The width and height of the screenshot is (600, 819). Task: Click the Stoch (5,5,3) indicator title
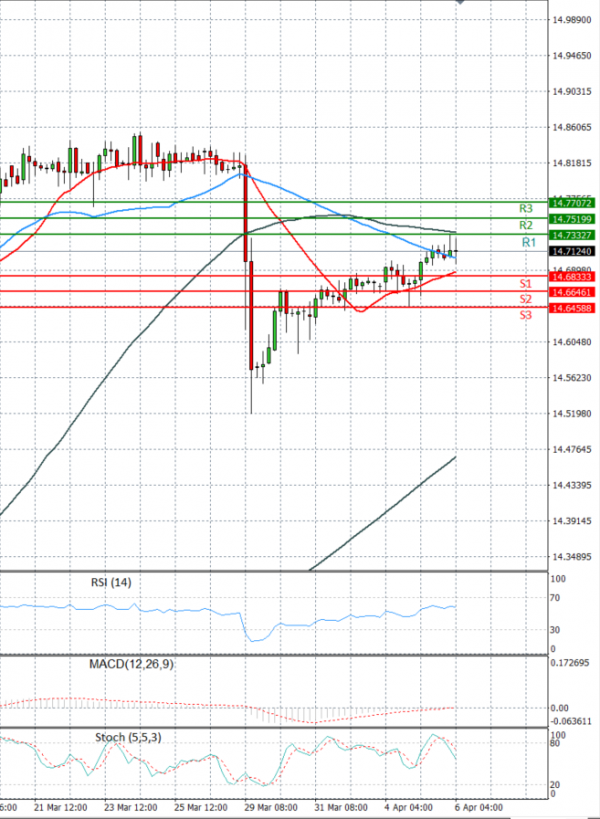point(128,738)
